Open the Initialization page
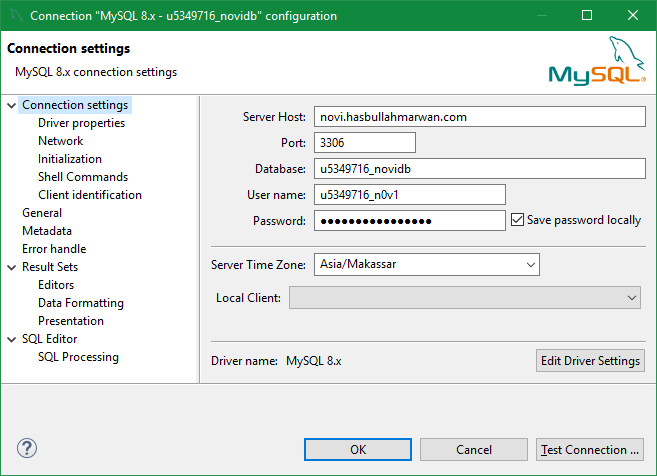The width and height of the screenshot is (657, 476). pyautogui.click(x=70, y=159)
